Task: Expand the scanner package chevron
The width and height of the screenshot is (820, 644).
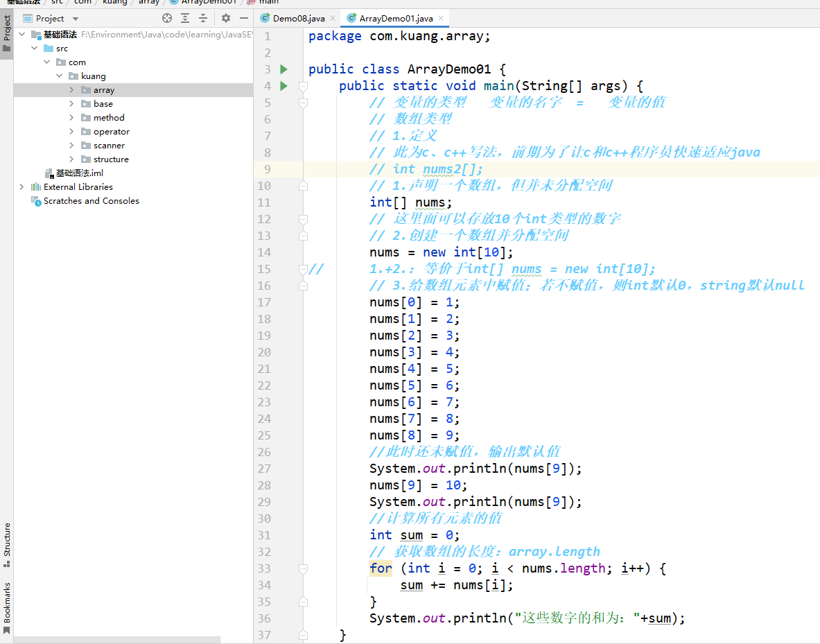Action: (x=71, y=146)
